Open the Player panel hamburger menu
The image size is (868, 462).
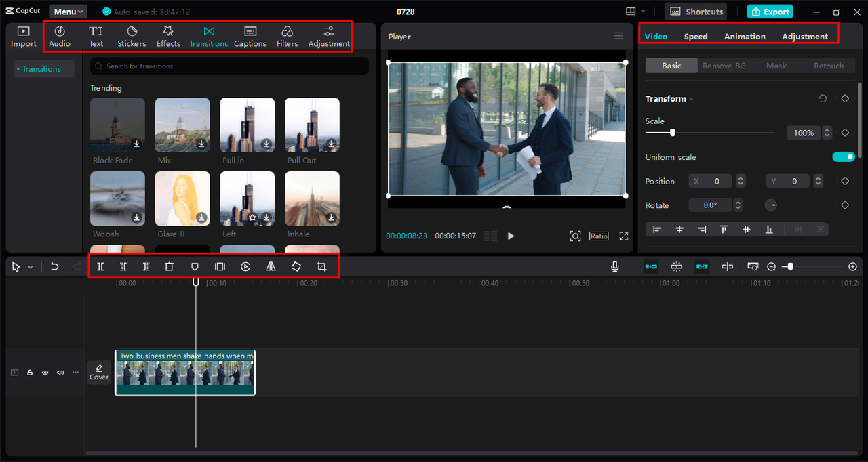point(618,36)
